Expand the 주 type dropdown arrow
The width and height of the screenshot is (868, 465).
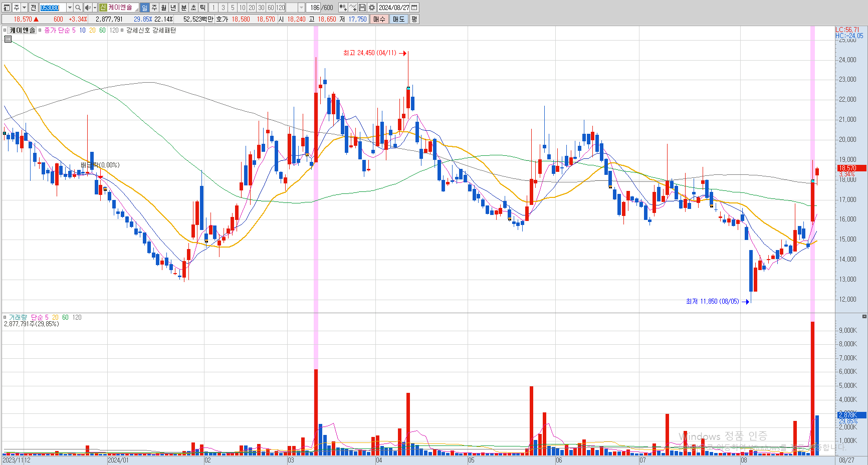pyautogui.click(x=24, y=8)
